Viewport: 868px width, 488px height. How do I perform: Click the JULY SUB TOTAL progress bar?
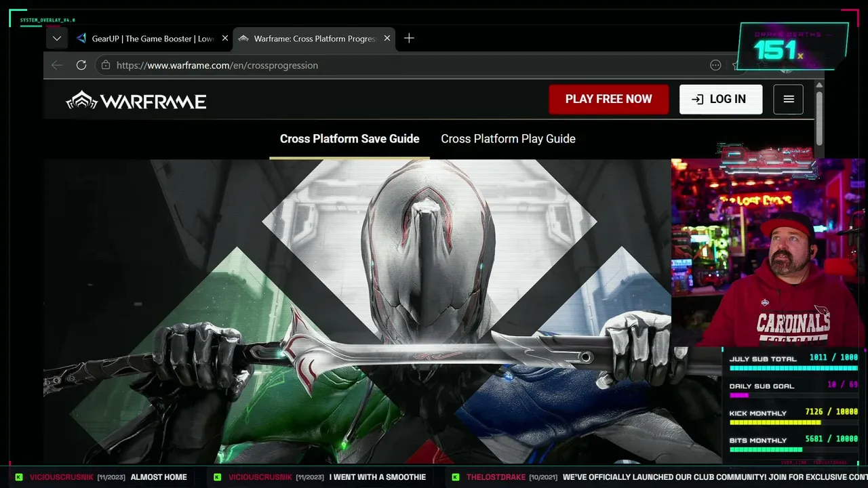pos(793,369)
